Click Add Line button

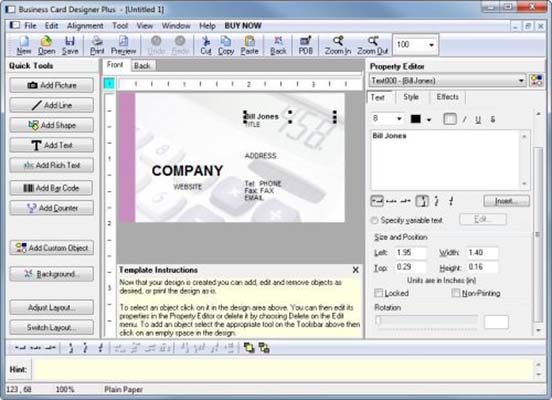point(52,105)
